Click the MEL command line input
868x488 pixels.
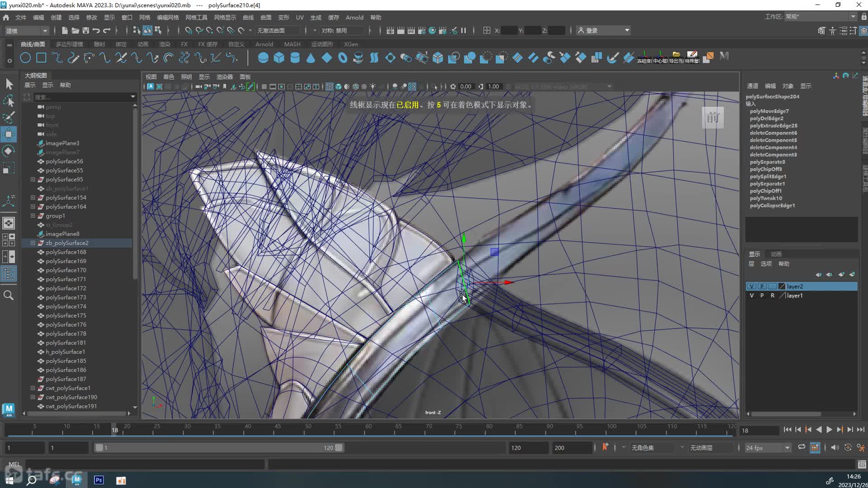pos(145,464)
